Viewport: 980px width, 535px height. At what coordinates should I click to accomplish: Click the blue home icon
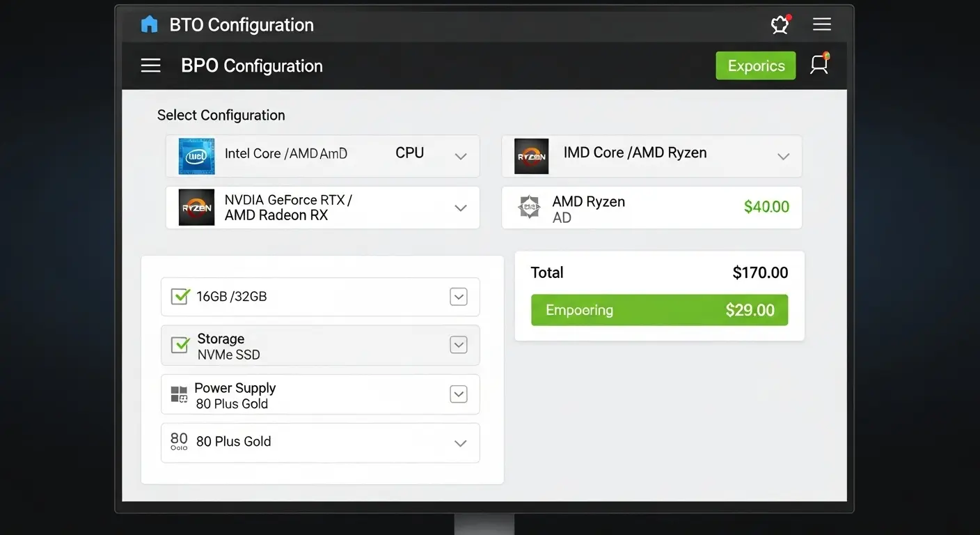pyautogui.click(x=149, y=24)
